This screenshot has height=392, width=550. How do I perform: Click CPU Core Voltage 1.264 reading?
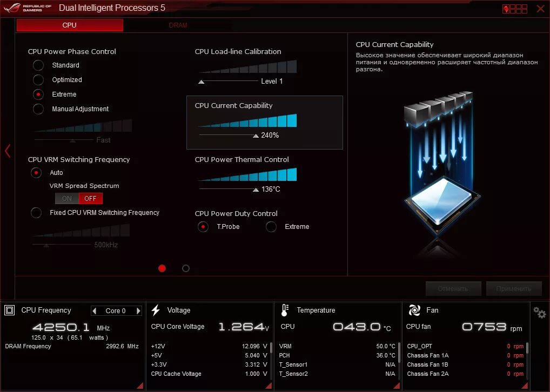click(244, 327)
